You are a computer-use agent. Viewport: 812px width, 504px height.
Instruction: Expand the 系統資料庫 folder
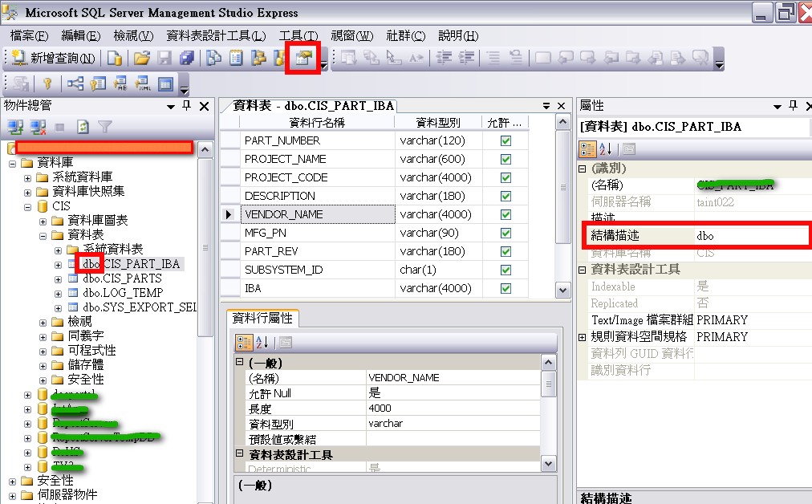click(x=27, y=178)
